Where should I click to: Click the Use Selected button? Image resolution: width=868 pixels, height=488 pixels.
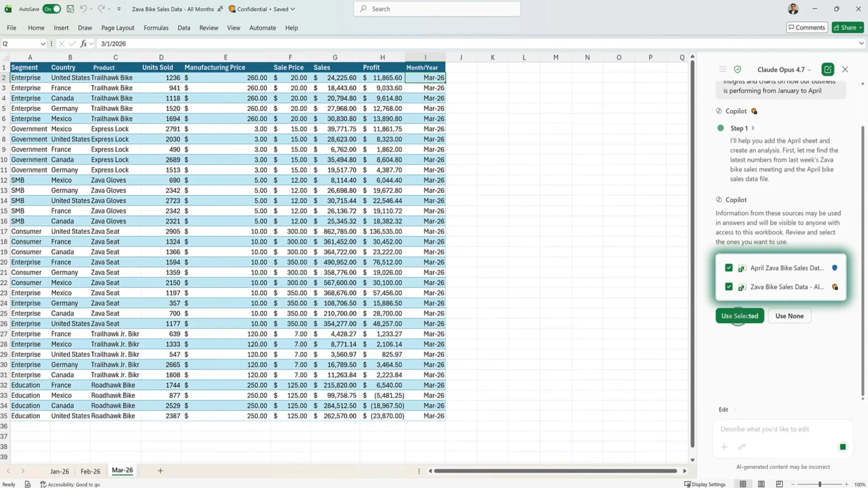click(x=740, y=315)
